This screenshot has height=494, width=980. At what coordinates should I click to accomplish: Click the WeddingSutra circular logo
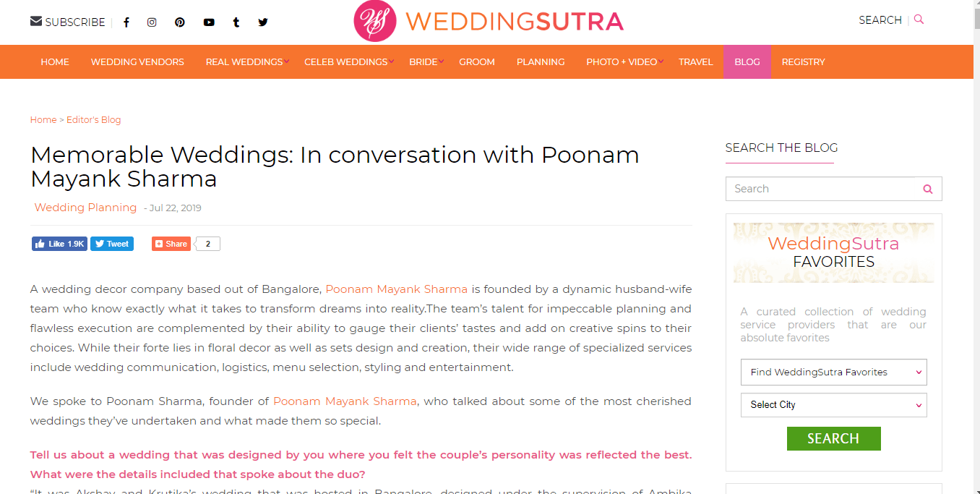pyautogui.click(x=375, y=21)
